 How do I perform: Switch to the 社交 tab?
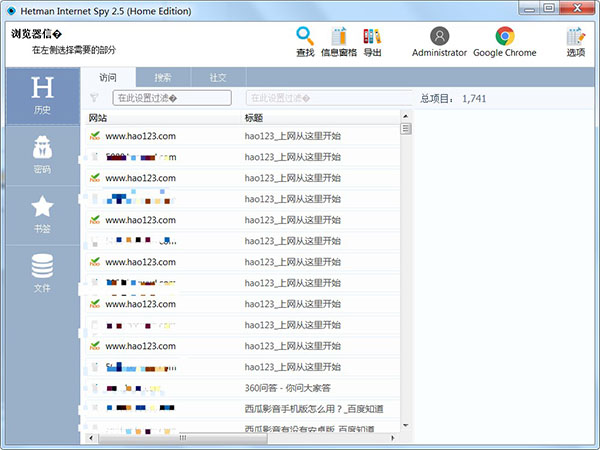click(x=218, y=78)
